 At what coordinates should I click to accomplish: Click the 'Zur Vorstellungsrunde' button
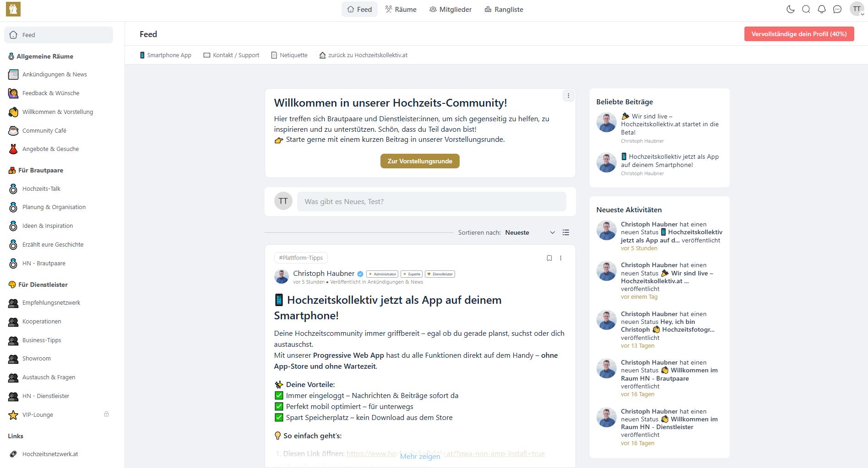click(x=419, y=161)
